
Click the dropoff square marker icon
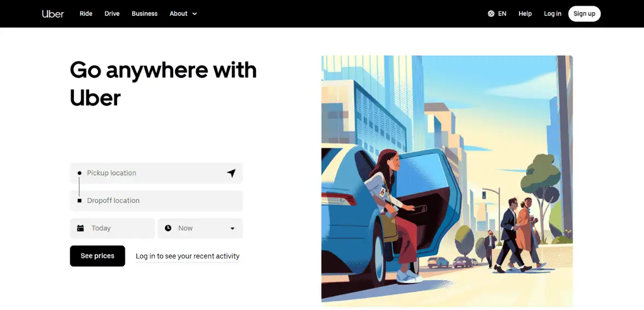click(x=79, y=201)
